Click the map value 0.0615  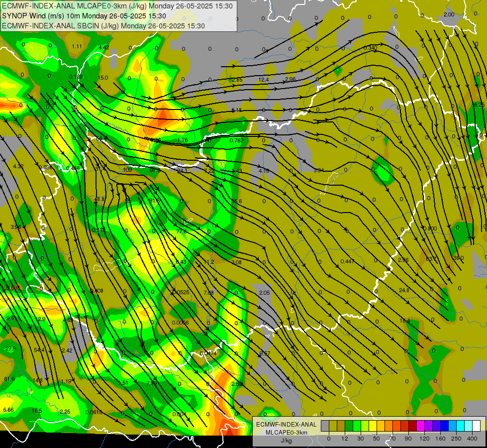94,412
